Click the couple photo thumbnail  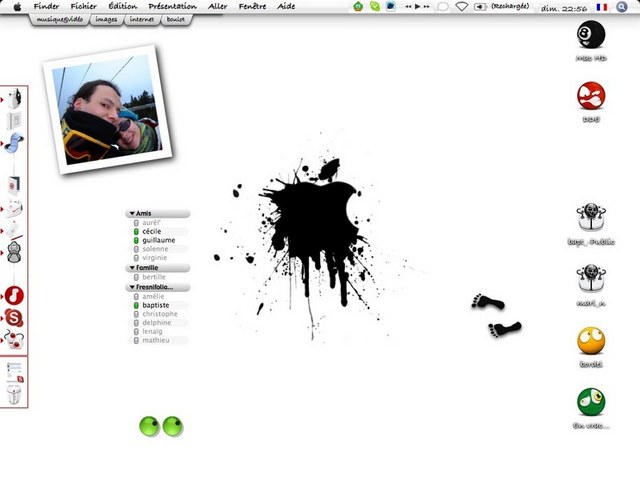pos(108,114)
